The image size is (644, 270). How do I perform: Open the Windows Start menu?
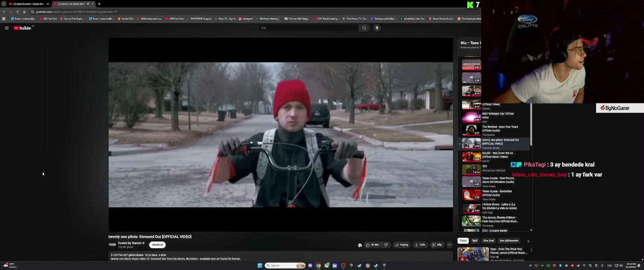coord(260,265)
